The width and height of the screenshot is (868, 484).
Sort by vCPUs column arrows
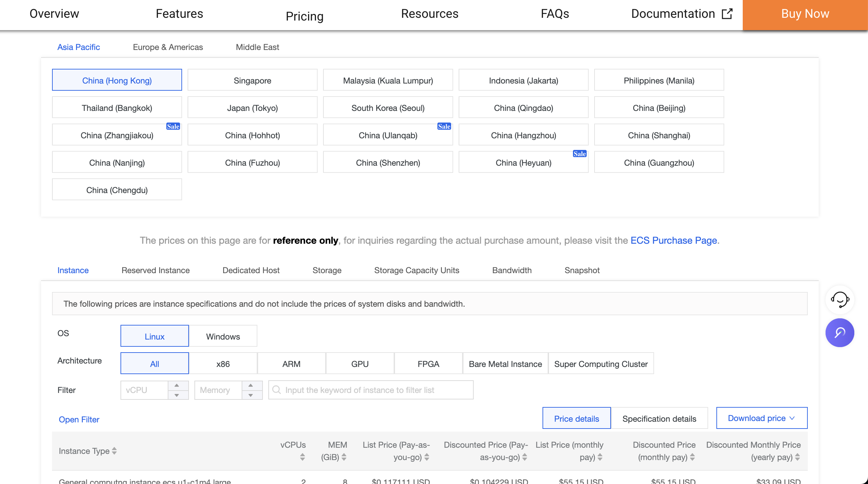click(302, 457)
